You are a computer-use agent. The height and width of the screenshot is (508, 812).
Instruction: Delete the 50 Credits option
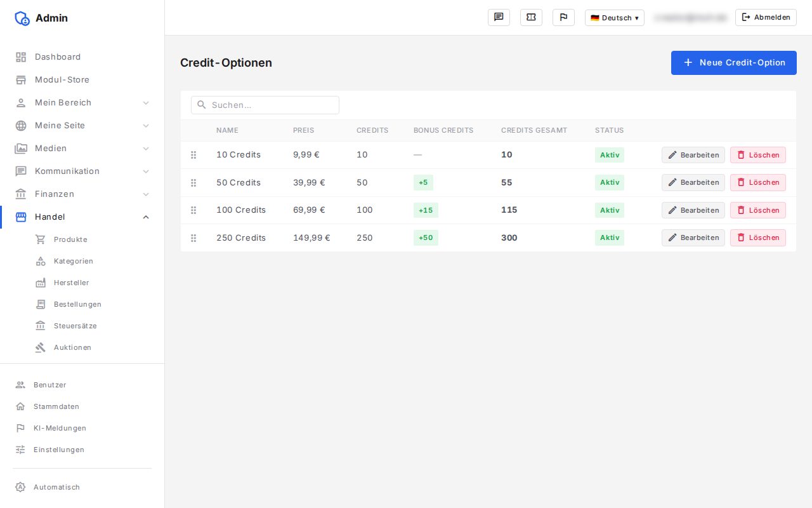coord(758,182)
